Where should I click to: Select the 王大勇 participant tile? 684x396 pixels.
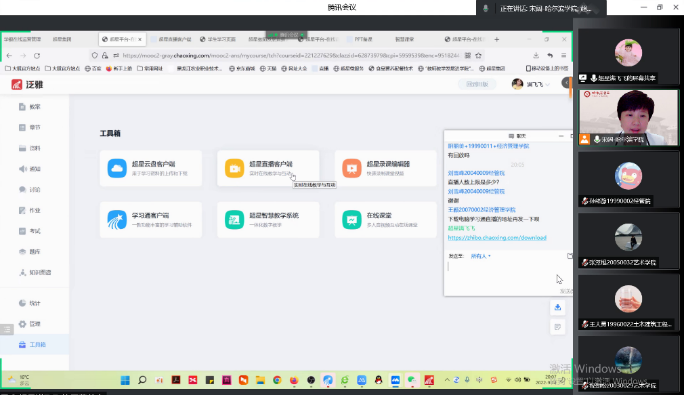629,302
